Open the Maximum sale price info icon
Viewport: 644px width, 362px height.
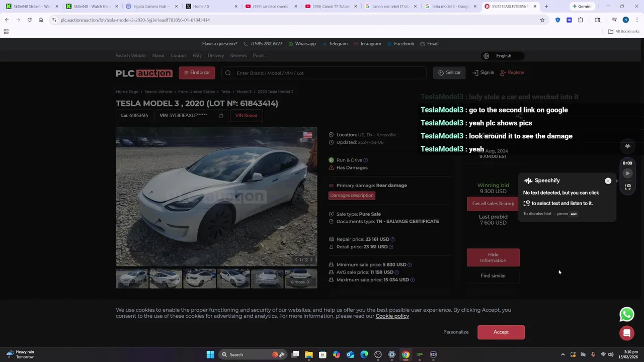(x=412, y=280)
